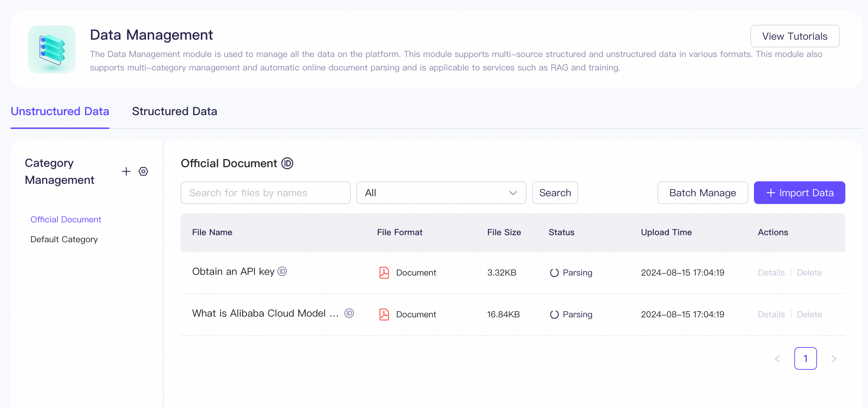This screenshot has width=868, height=408.
Task: Select Official Document category
Action: (66, 220)
